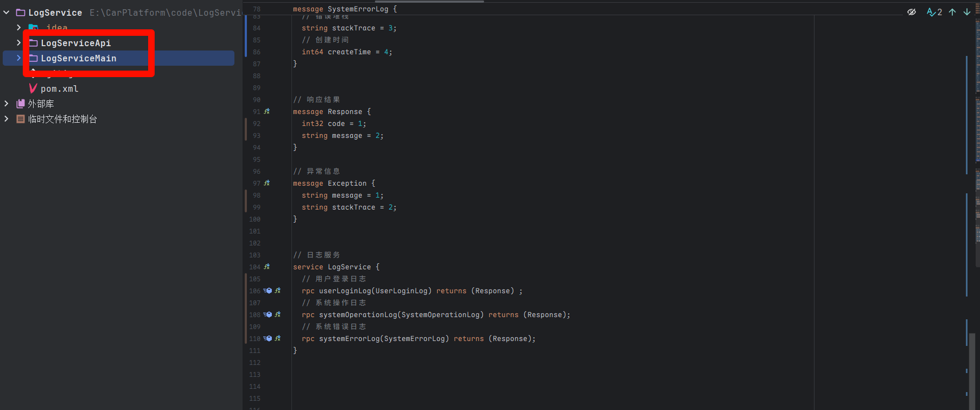980x410 pixels.
Task: Expand the 临时文件和控制台 scratches node
Action: [7, 119]
